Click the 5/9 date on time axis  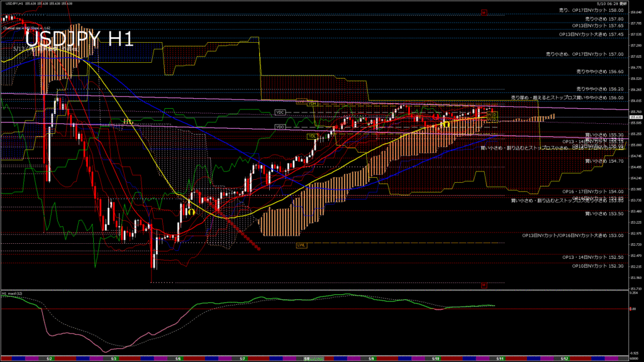click(371, 359)
